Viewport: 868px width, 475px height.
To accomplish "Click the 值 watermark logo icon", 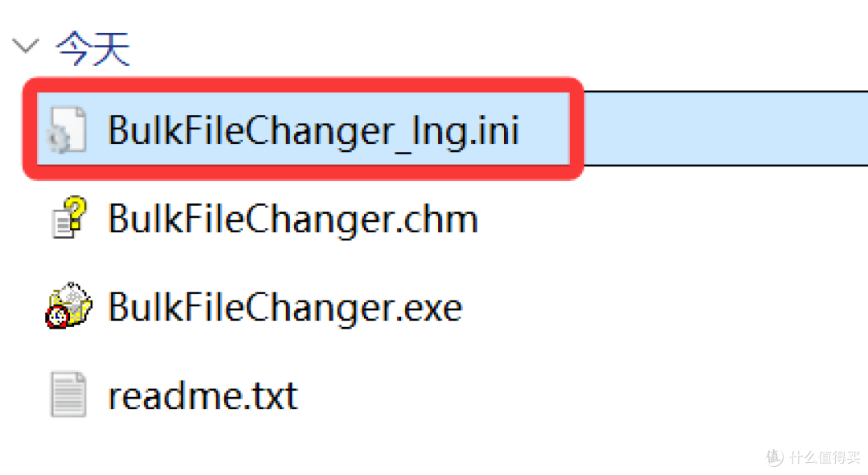I will (774, 457).
